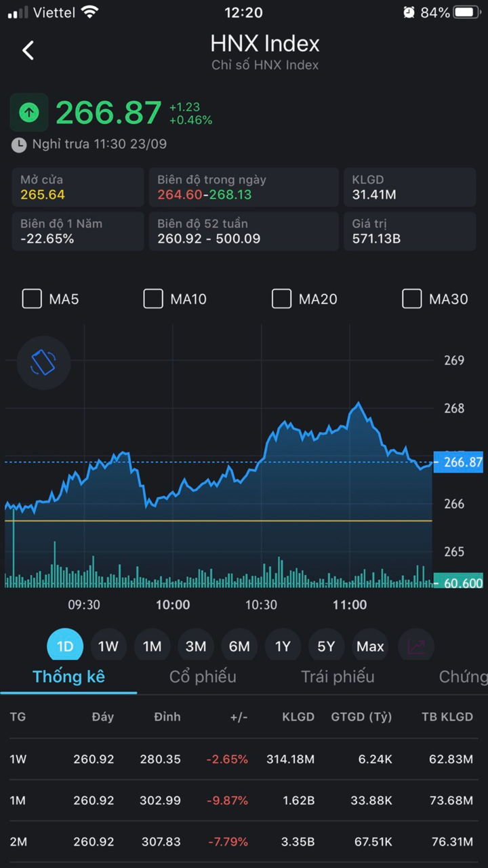Switch chart to the 1Y range
488x868 pixels.
pos(283,646)
